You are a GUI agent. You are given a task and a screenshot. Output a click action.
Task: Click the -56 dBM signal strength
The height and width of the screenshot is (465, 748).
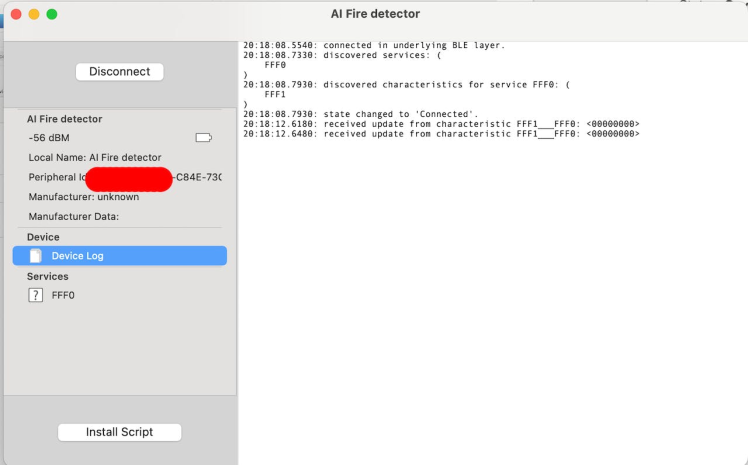(x=49, y=138)
